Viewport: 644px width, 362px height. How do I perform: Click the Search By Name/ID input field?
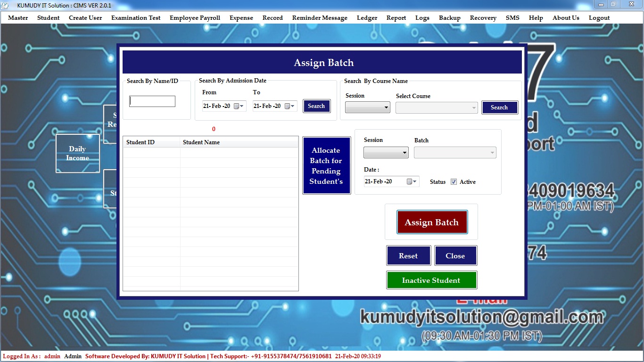point(152,101)
